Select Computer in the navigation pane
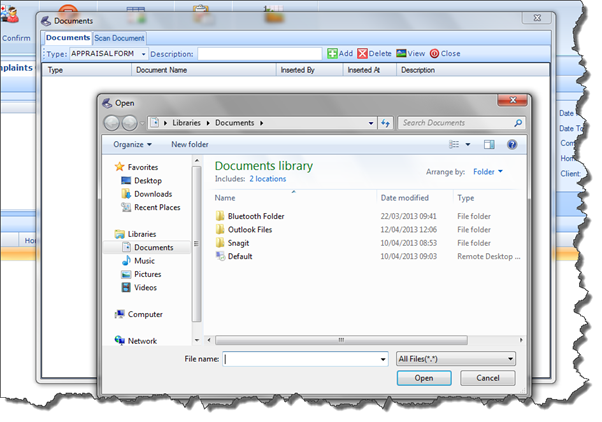Image resolution: width=602 pixels, height=422 pixels. pos(139,314)
